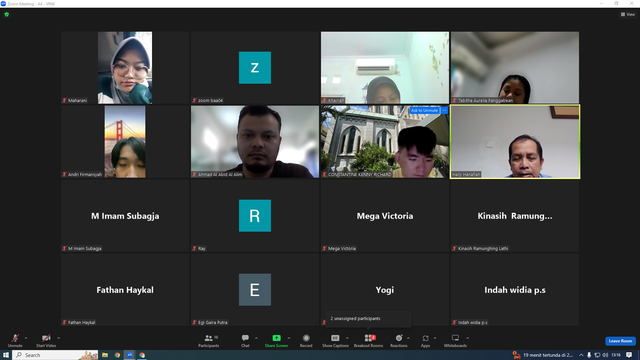Click the Mega Victoria participant tile
Viewport: 640px width, 360px height.
[x=385, y=216]
